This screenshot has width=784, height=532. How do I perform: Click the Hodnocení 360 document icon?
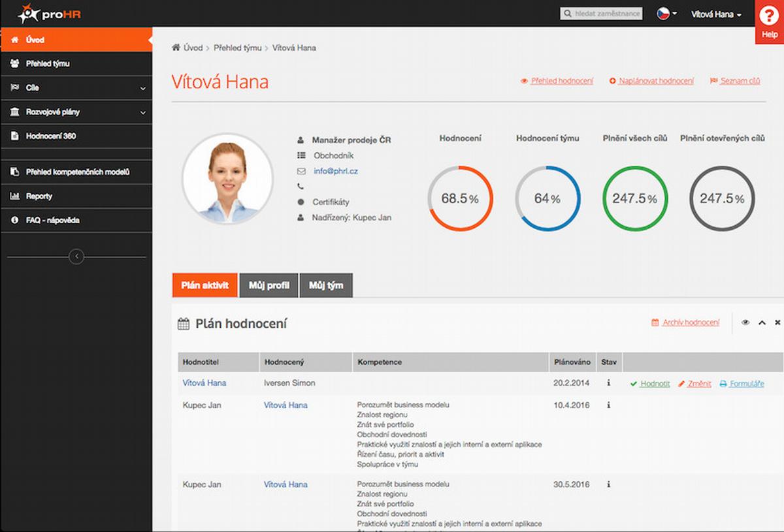(x=14, y=136)
